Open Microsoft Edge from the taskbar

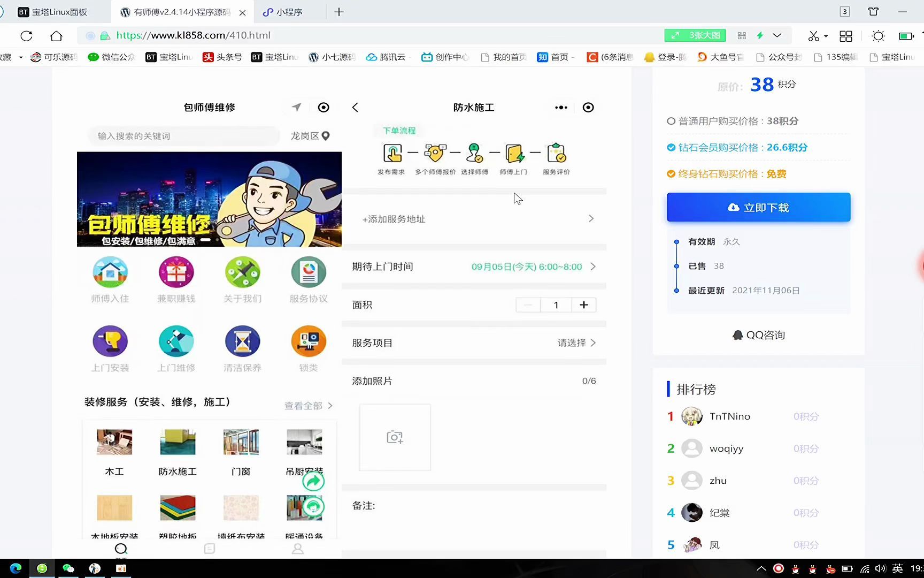[x=16, y=568]
